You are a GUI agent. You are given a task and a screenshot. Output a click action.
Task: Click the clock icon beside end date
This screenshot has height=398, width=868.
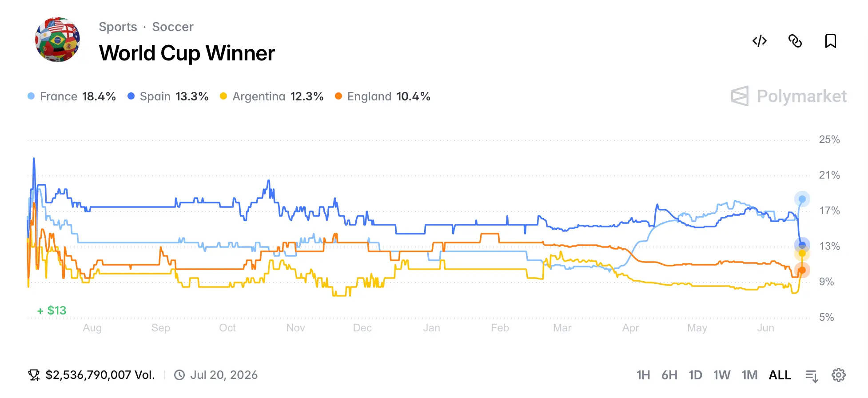tap(179, 375)
